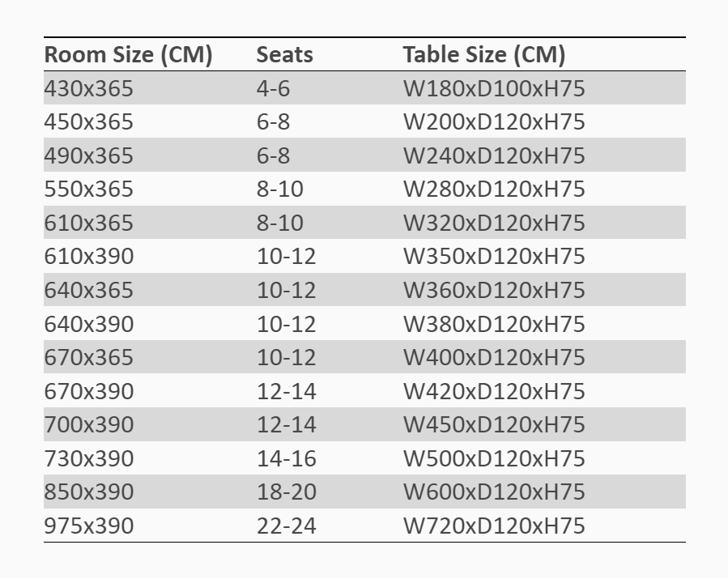The image size is (728, 579).
Task: Click table size W400xD120xH75
Action: [x=493, y=357]
